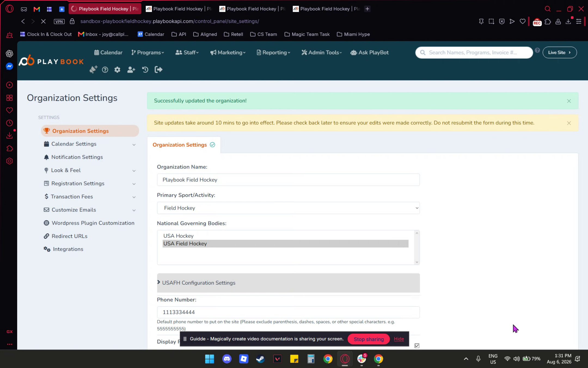Screen dimensions: 588x368
Task: Select the Organization Settings tab
Action: tap(184, 145)
